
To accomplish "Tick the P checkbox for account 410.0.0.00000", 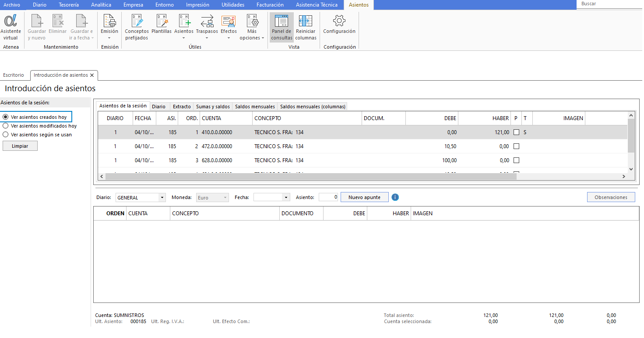I will pyautogui.click(x=516, y=132).
